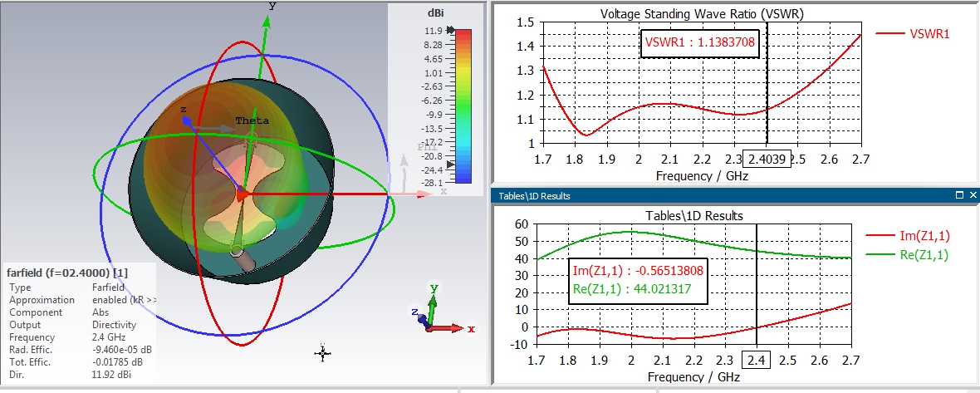Close the Tables\1D Results window
The width and height of the screenshot is (980, 393).
[973, 195]
